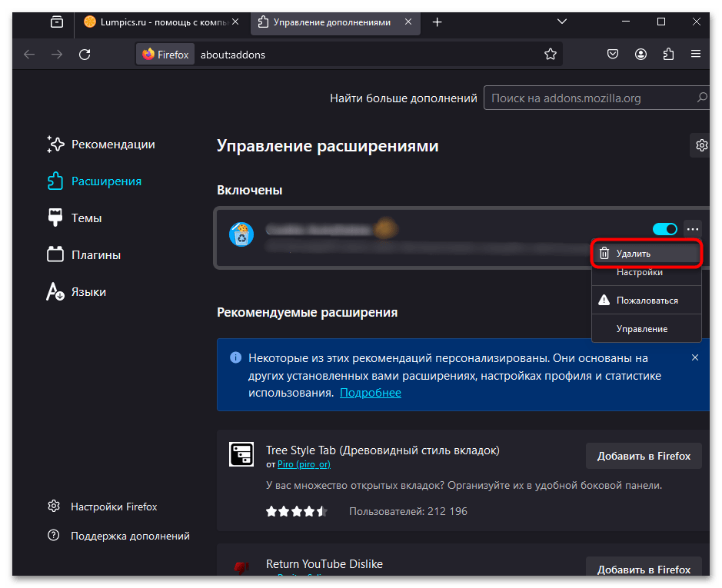Viewport: 722px width, 588px height.
Task: Dismiss the personalized recommendations notice
Action: point(695,357)
